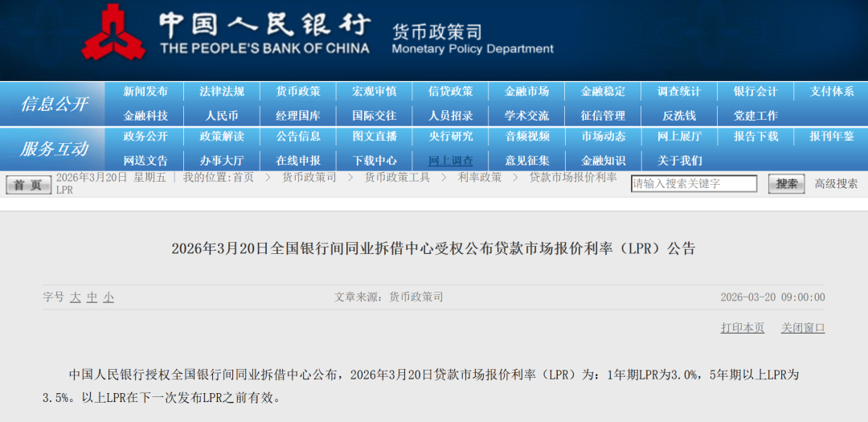The width and height of the screenshot is (868, 422).
Task: Select 调查统计 in navigation bar
Action: [x=679, y=92]
